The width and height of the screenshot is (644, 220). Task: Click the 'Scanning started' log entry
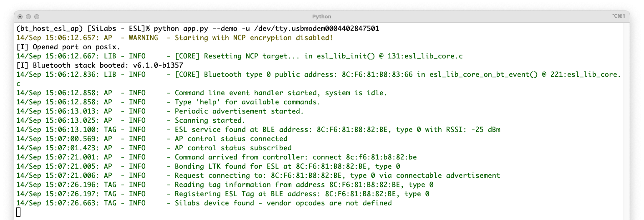(210, 121)
